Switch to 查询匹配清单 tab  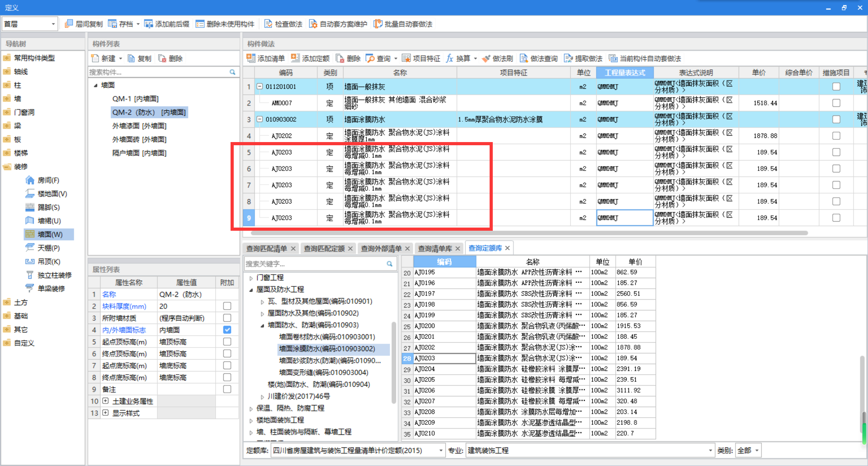click(267, 248)
